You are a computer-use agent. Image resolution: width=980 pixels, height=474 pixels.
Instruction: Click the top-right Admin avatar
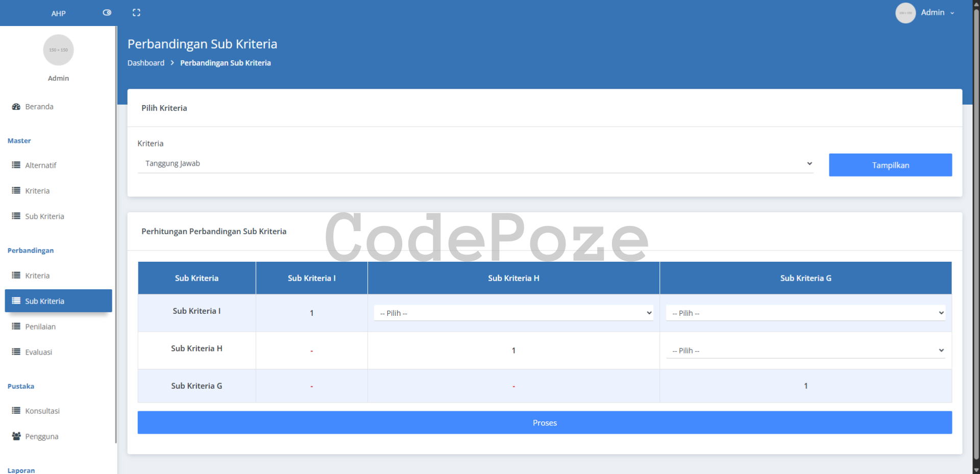coord(905,13)
